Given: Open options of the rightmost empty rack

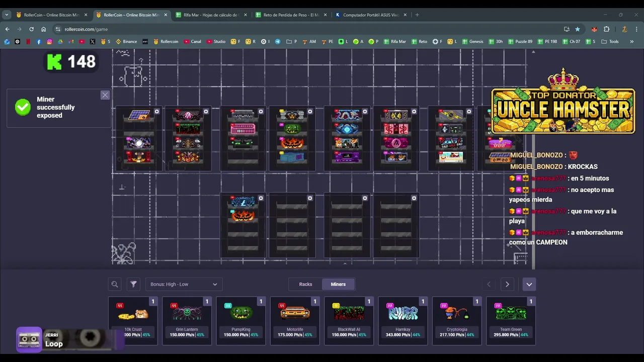Looking at the screenshot, I should pos(414,198).
